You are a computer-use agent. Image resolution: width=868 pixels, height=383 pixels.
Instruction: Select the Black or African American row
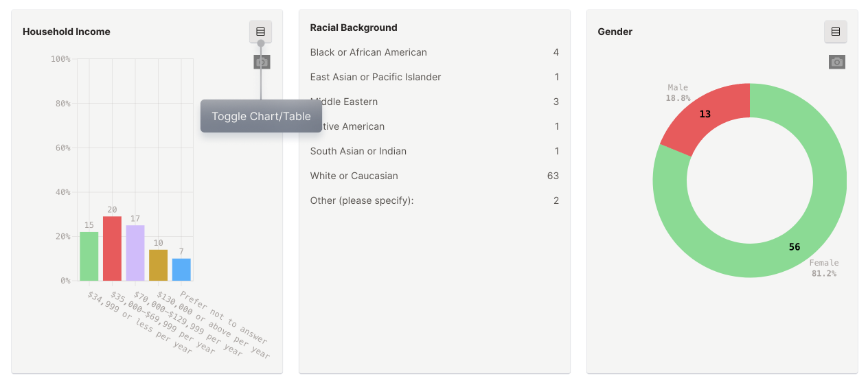click(434, 52)
